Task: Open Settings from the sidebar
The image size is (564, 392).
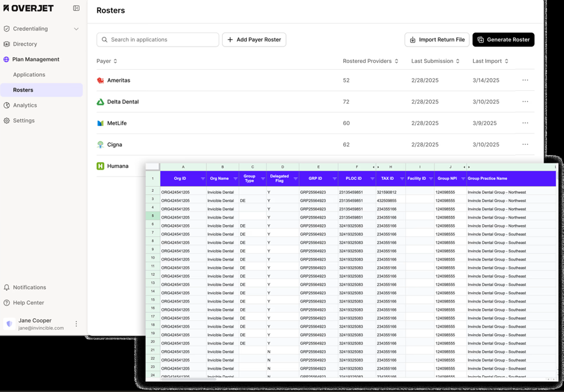Action: click(24, 121)
